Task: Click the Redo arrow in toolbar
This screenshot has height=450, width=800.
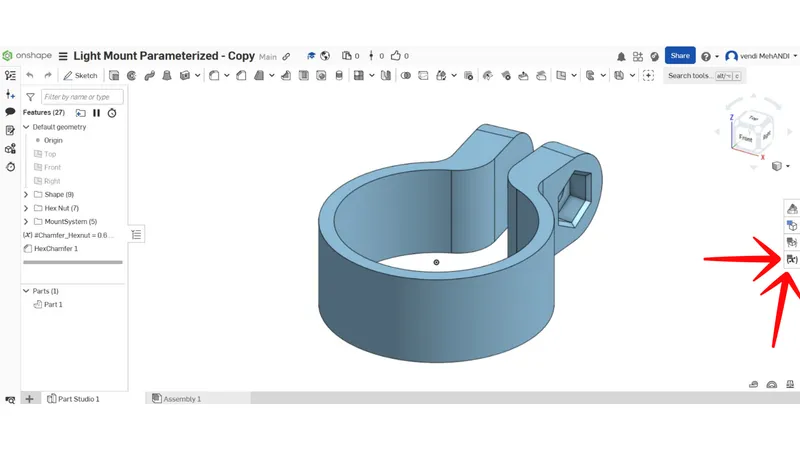Action: 47,75
